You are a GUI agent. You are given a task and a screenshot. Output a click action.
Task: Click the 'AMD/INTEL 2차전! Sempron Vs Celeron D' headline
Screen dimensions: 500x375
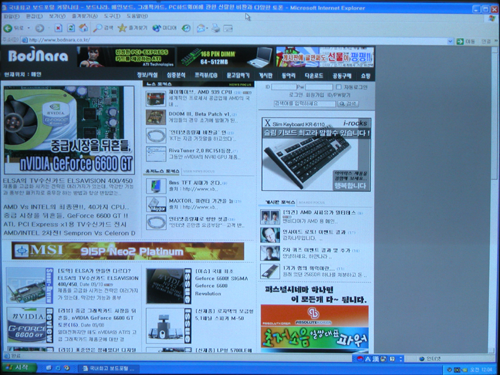click(x=69, y=233)
